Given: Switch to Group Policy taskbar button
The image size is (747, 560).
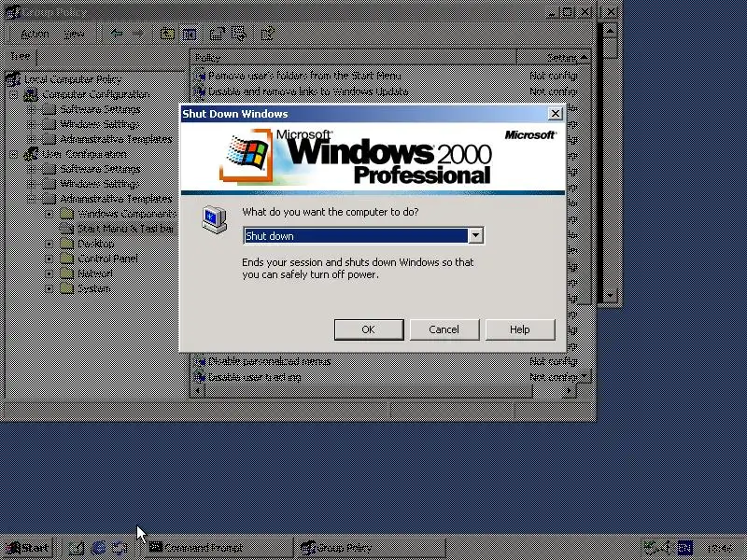Looking at the screenshot, I should 370,548.
